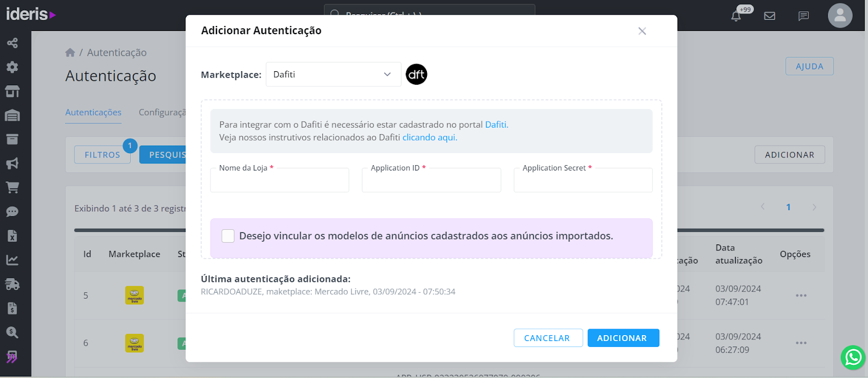The width and height of the screenshot is (868, 378).
Task: Click the ADICIONAR button on background page
Action: coord(789,155)
